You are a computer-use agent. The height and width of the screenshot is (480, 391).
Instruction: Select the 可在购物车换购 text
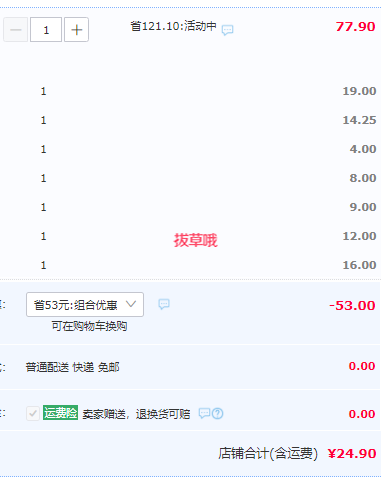click(x=89, y=326)
